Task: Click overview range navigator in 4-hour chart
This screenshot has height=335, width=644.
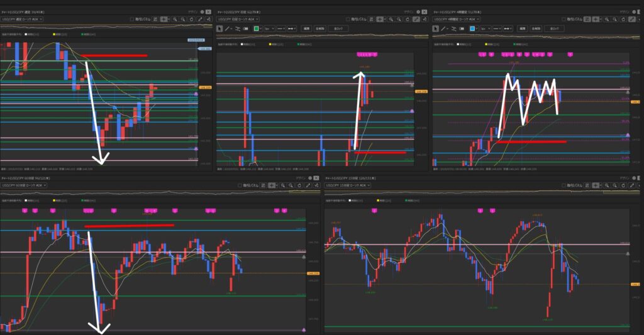Action: click(x=537, y=36)
